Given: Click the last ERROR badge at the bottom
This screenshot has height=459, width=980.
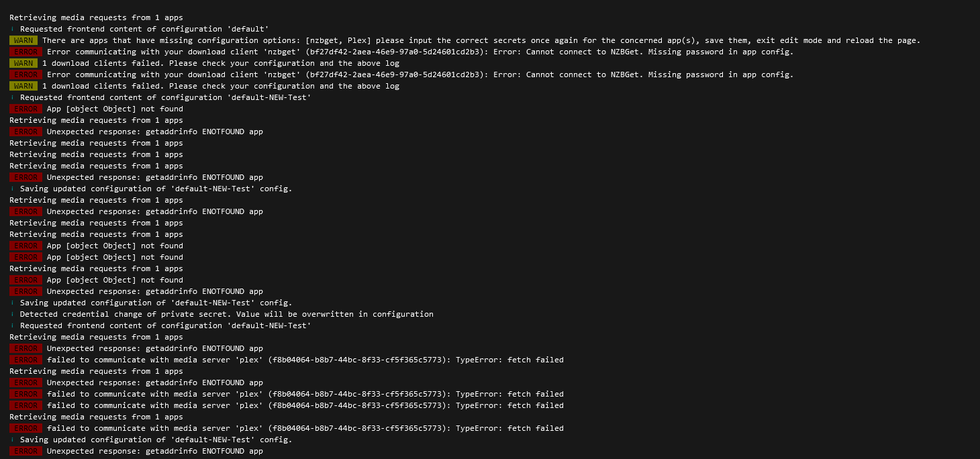Looking at the screenshot, I should click(26, 451).
